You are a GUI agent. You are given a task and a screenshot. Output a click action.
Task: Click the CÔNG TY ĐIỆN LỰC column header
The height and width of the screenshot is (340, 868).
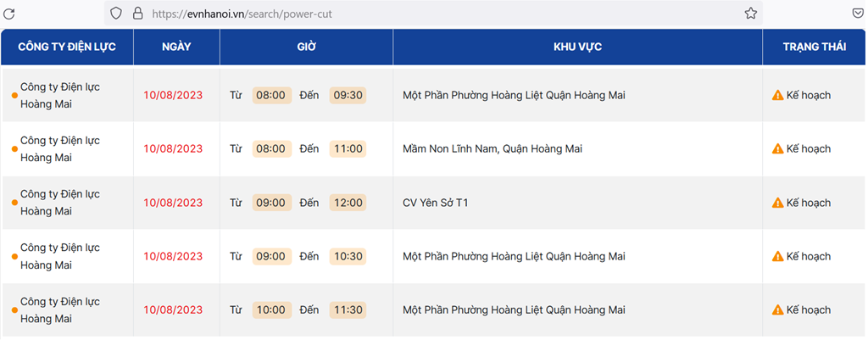click(x=67, y=47)
